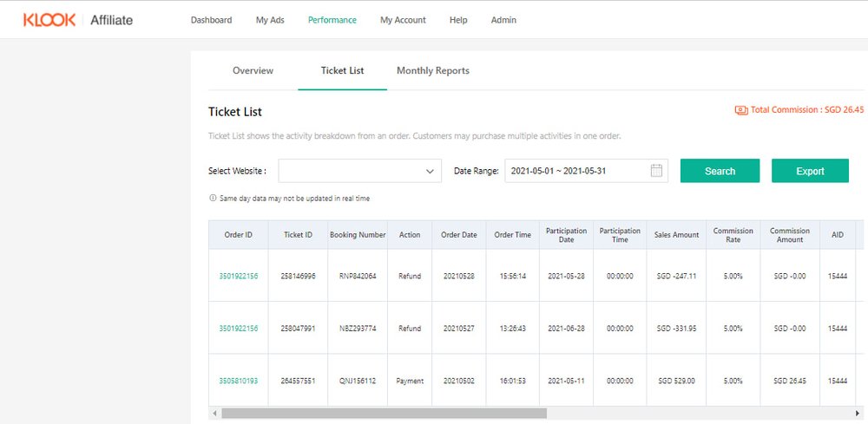
Task: Click the Export button
Action: (x=810, y=171)
